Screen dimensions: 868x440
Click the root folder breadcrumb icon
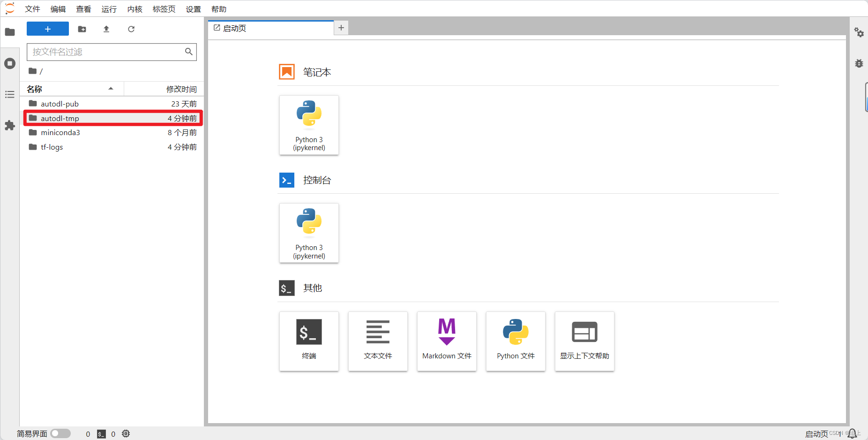click(32, 71)
